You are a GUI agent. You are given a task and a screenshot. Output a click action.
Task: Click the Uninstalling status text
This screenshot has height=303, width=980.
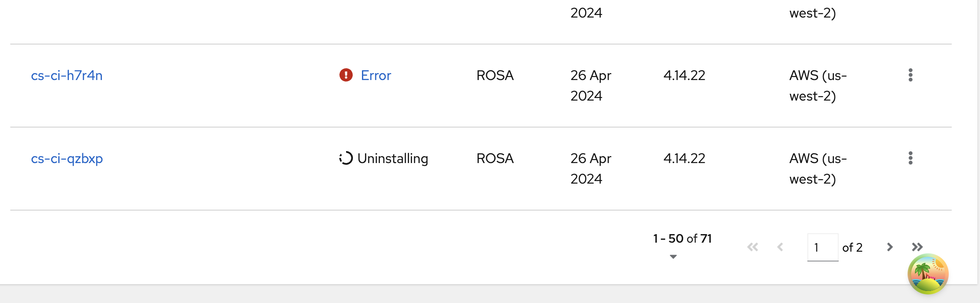(392, 159)
